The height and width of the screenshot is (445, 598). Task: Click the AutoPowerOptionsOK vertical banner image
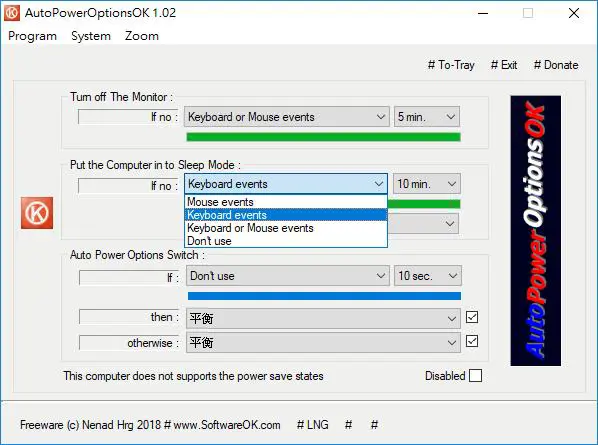[x=535, y=231]
